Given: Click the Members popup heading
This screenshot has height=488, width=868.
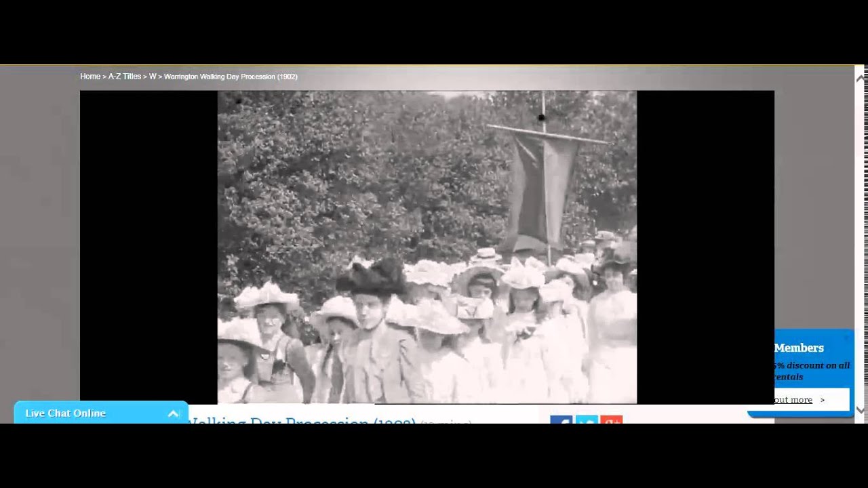Looking at the screenshot, I should (x=799, y=348).
